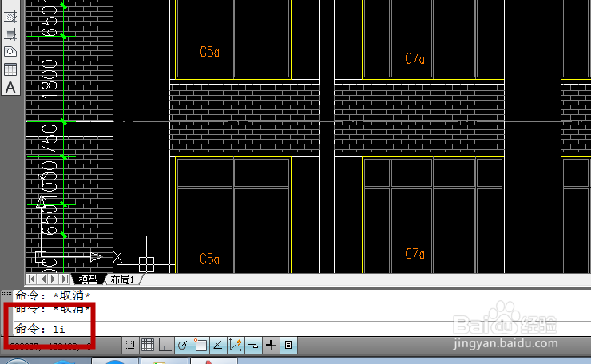Switch to the 布局1 layout tab
Viewport: 591px width, 364px height.
tap(122, 279)
